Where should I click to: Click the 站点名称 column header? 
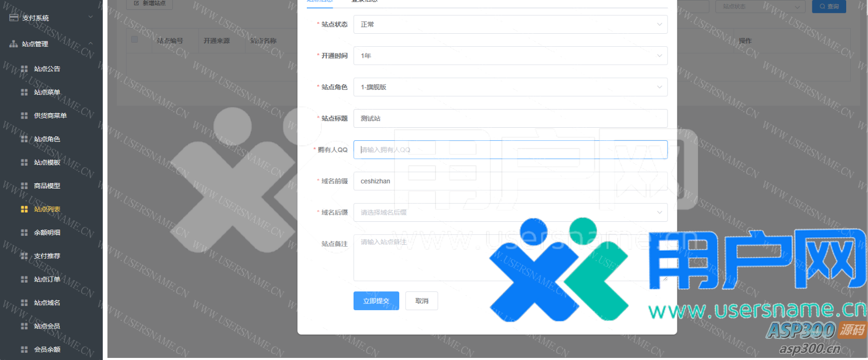point(263,41)
